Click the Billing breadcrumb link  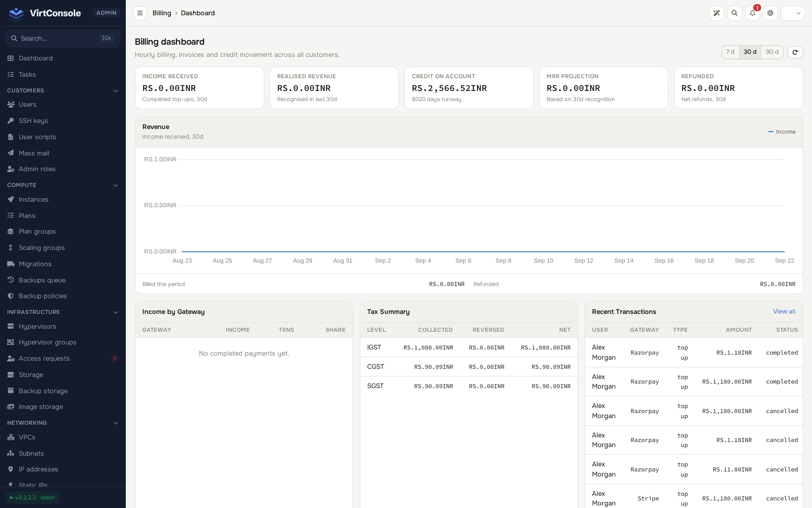[162, 13]
